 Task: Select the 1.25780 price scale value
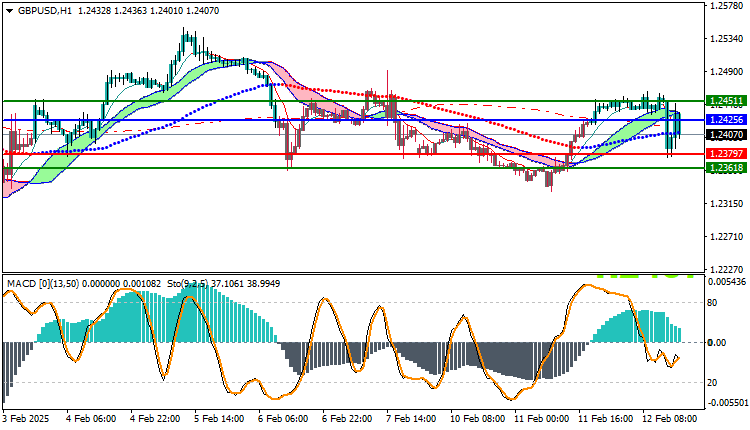pyautogui.click(x=727, y=6)
